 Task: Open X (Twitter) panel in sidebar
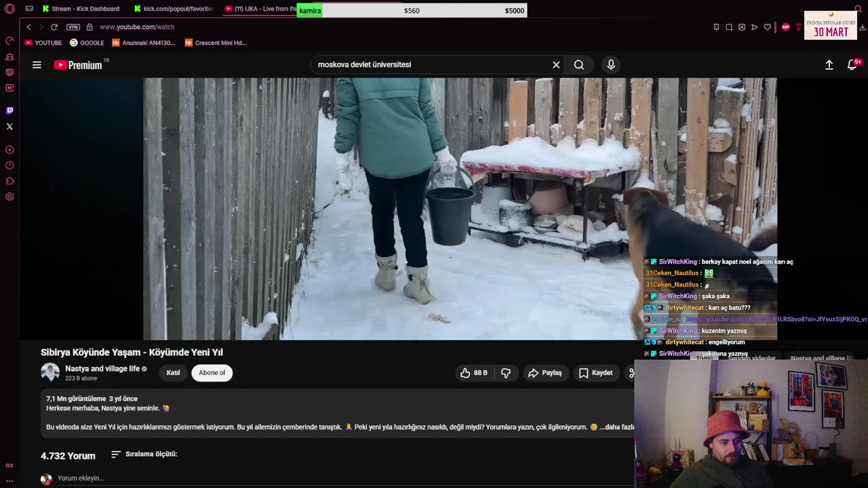point(9,126)
